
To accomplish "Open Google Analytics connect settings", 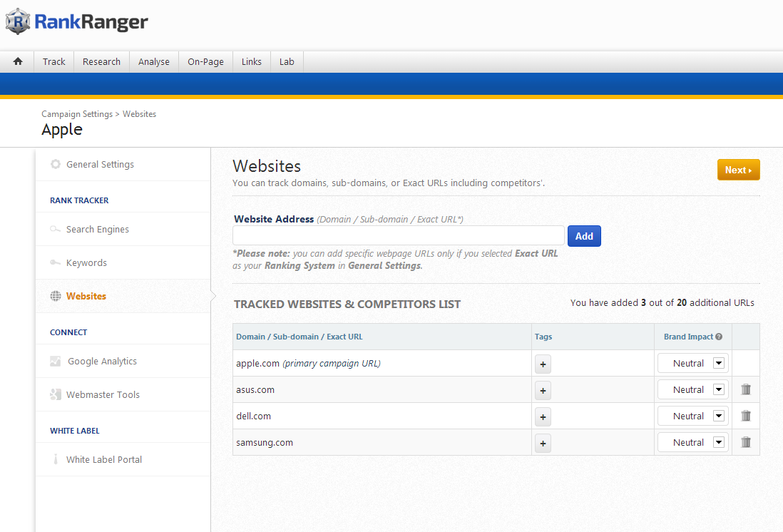I will 102,362.
